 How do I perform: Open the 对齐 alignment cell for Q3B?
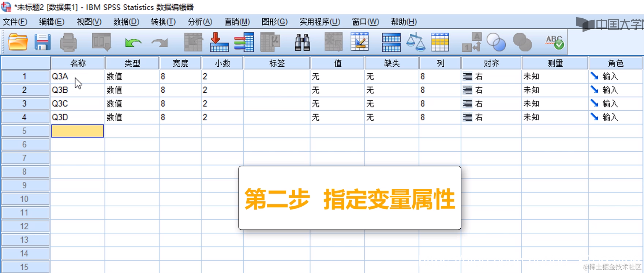(491, 90)
